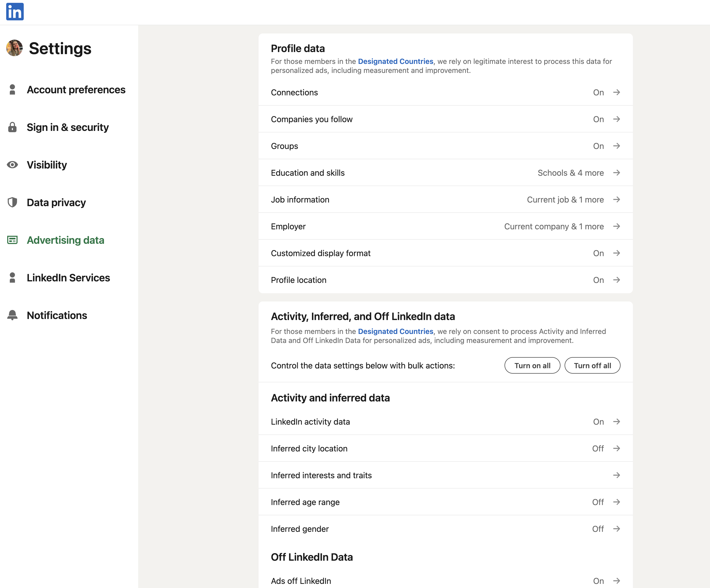Click the Sign in & security lock icon

(13, 127)
